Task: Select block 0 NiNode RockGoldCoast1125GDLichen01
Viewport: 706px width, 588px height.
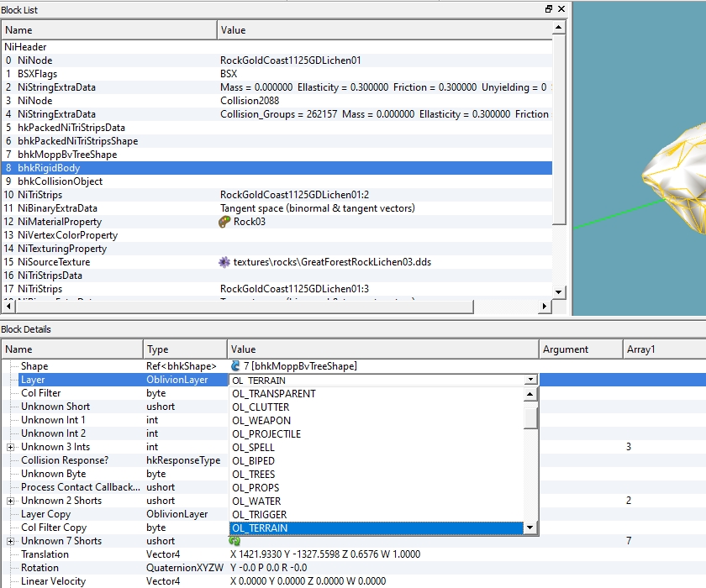Action: coord(277,60)
